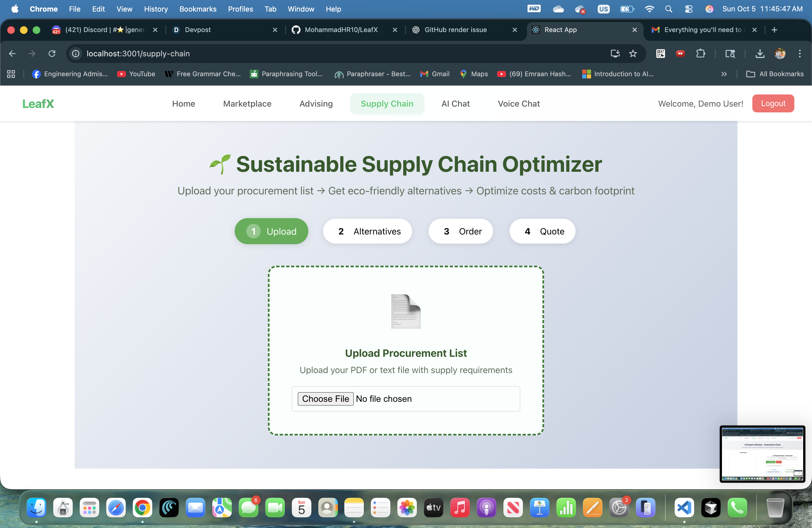Open Chrome downloads icon
Screen dimensions: 812x528
point(760,54)
